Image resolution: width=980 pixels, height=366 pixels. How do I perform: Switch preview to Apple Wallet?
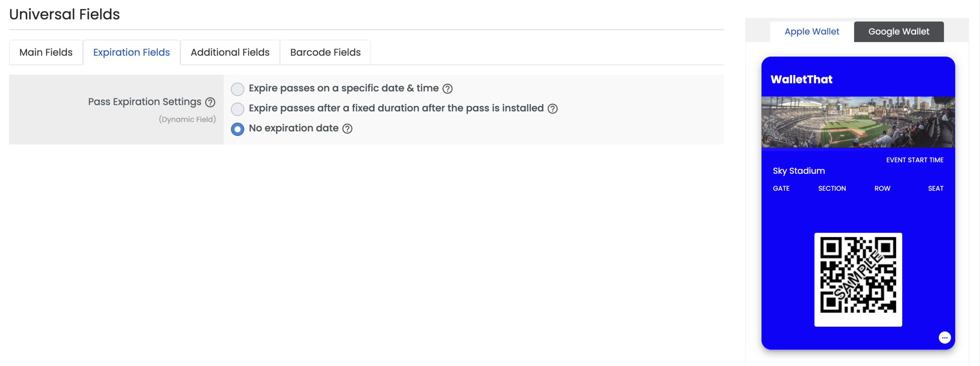(812, 31)
